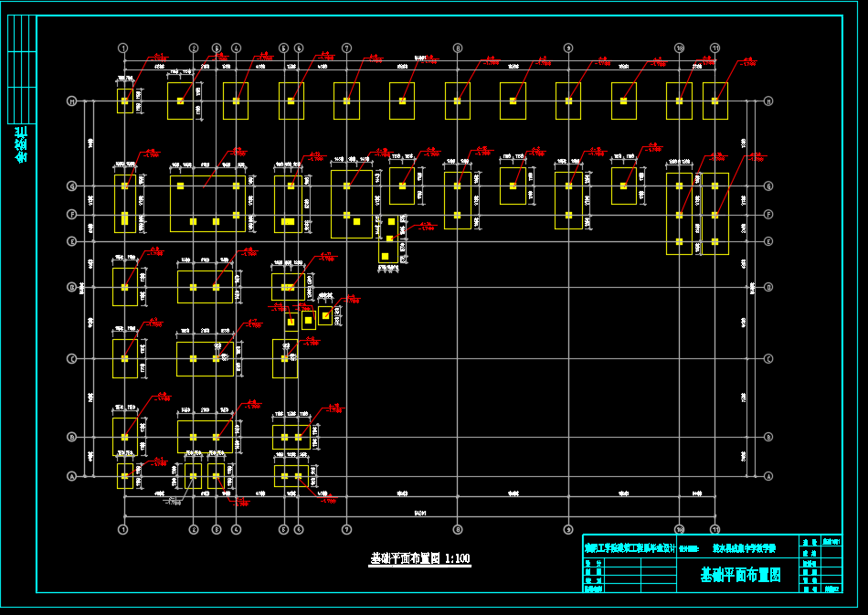868x615 pixels.
Task: Click the right-side axis bubble G
Action: [768, 186]
